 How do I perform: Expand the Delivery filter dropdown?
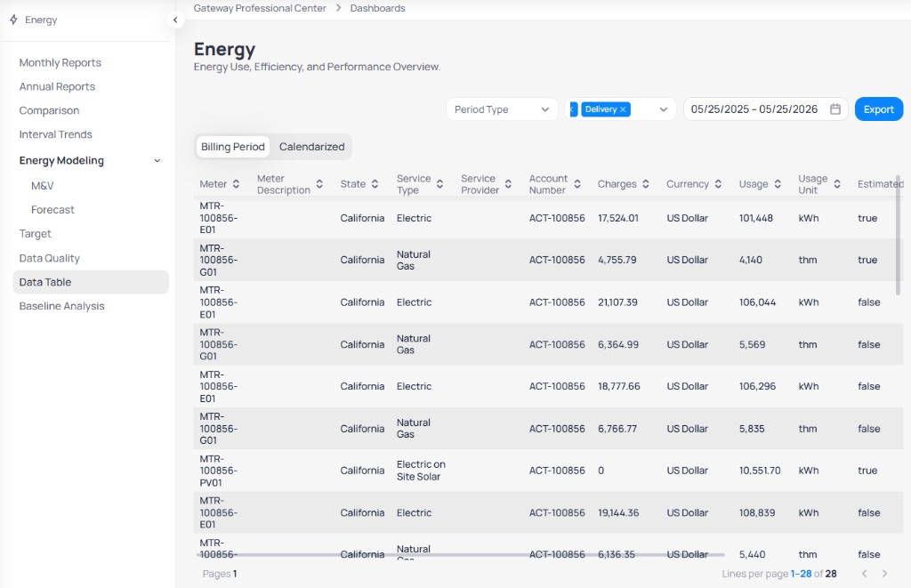(x=663, y=109)
